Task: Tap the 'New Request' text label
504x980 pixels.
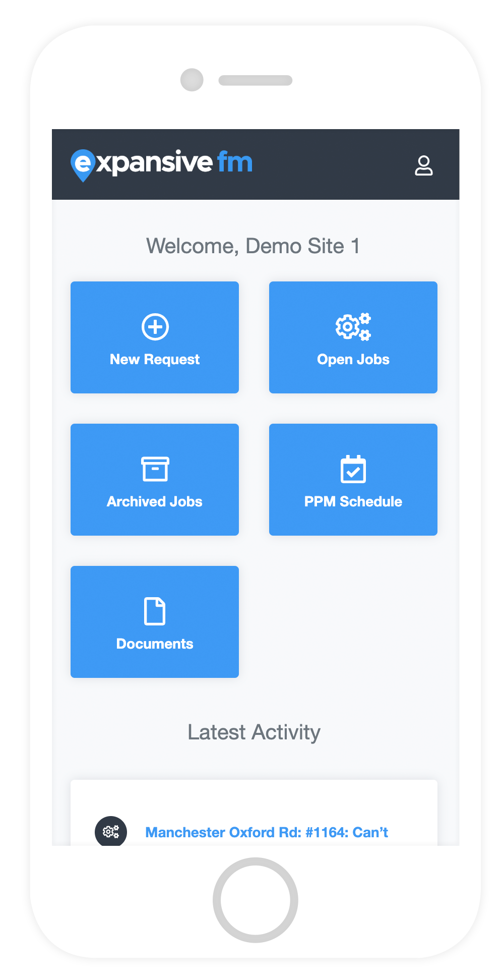Action: (155, 360)
